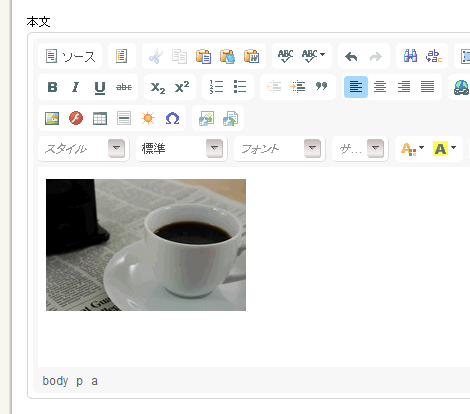Toggle Bold formatting
Image resolution: width=470 pixels, height=414 pixels.
tap(52, 87)
